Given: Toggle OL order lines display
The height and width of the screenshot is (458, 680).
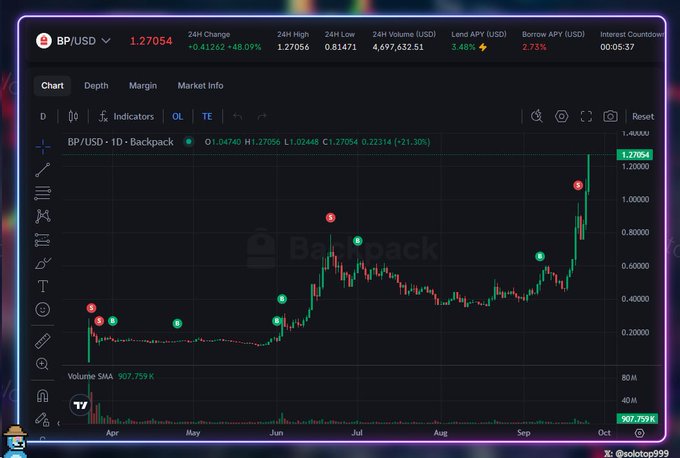Looking at the screenshot, I should [177, 116].
